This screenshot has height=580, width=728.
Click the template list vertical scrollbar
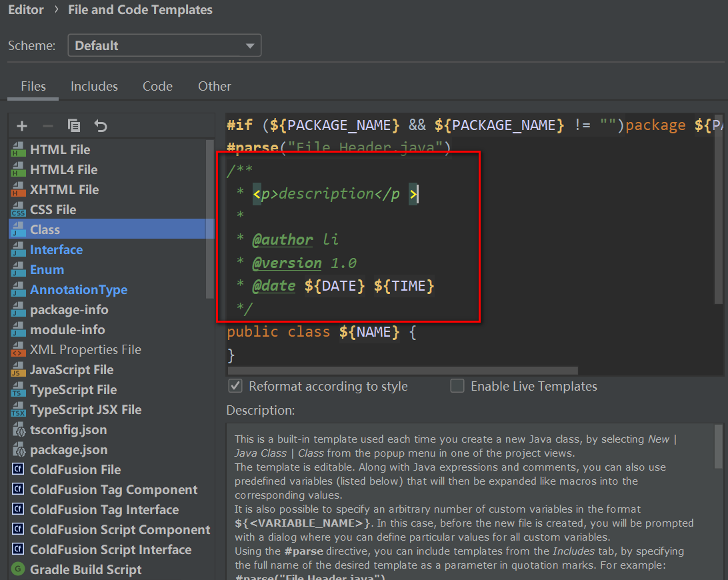pos(209,218)
